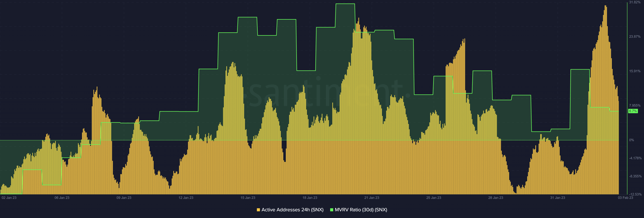Click the 15 Jan 23 date label
The width and height of the screenshot is (644, 218).
click(x=248, y=198)
